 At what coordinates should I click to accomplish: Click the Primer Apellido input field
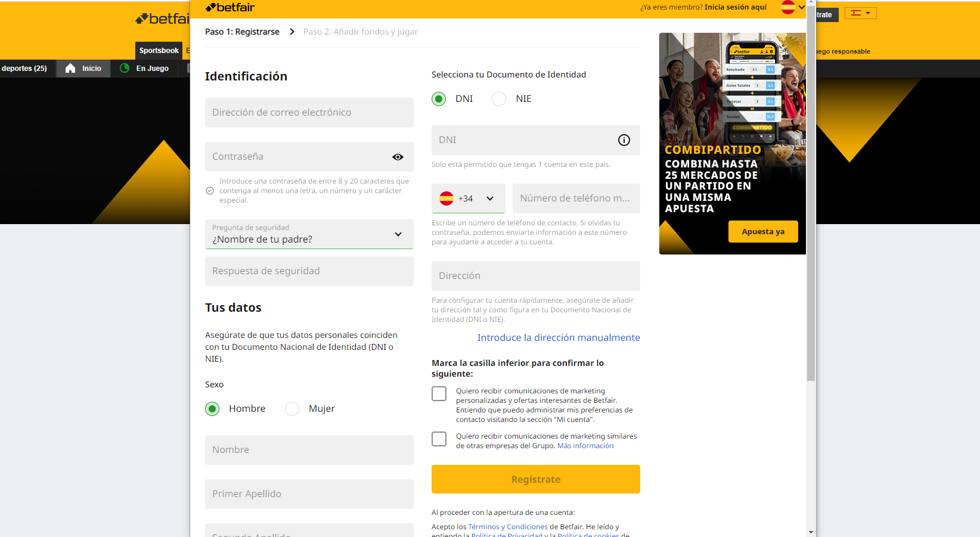pyautogui.click(x=309, y=494)
